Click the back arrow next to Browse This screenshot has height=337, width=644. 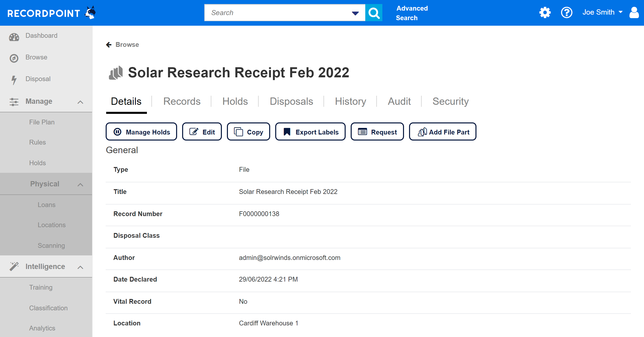click(109, 45)
